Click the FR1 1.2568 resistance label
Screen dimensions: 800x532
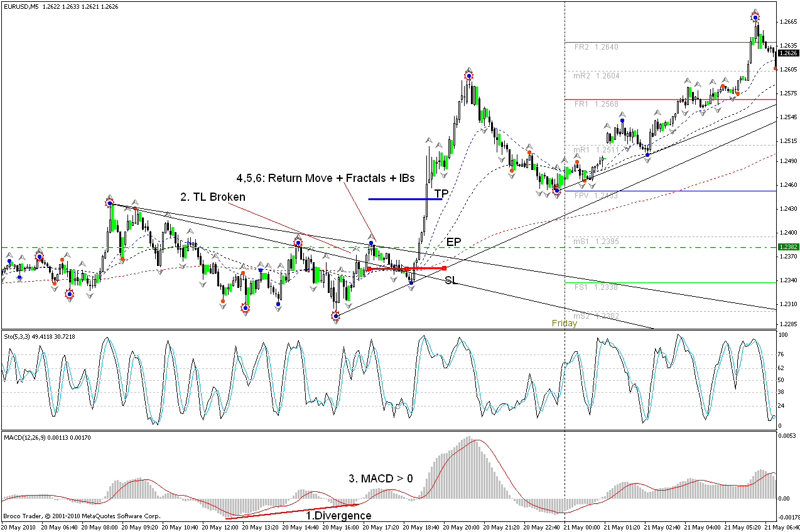596,104
